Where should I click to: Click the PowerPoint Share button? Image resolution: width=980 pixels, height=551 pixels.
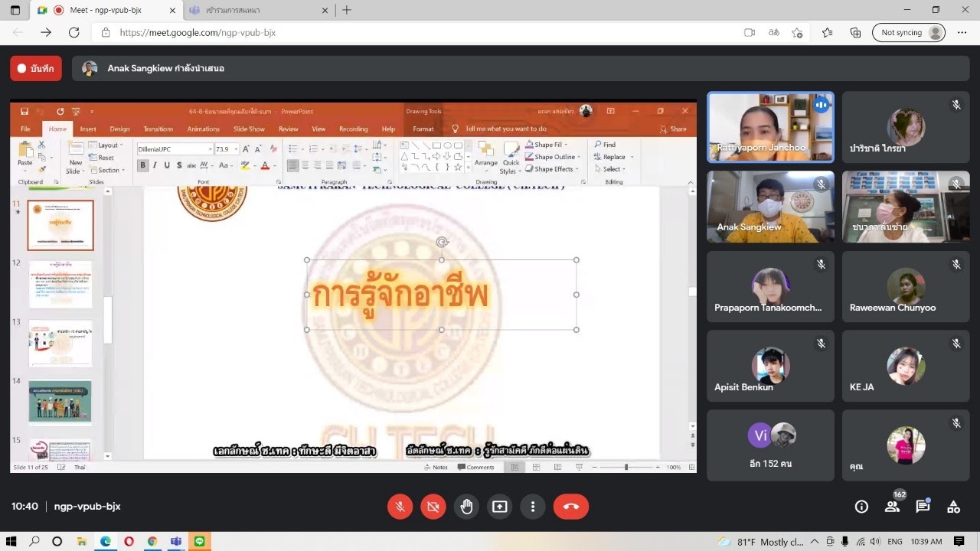tap(674, 129)
